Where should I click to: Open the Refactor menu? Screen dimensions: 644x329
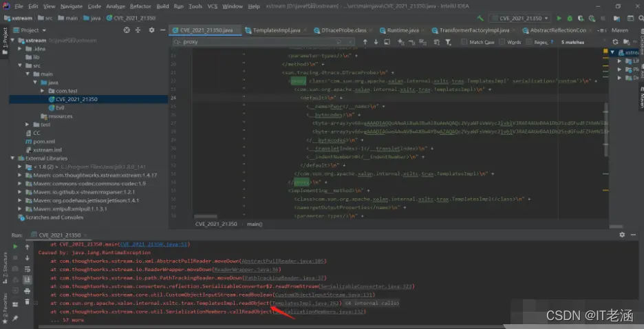(x=140, y=6)
